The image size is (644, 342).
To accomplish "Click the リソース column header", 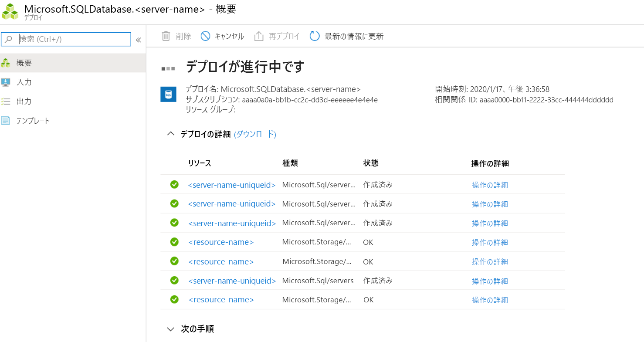I will point(200,163).
